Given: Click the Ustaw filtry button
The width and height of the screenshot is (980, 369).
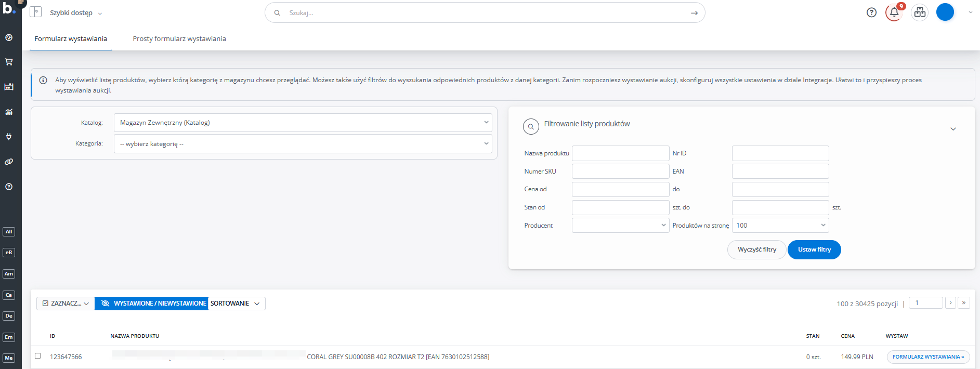Looking at the screenshot, I should (814, 249).
